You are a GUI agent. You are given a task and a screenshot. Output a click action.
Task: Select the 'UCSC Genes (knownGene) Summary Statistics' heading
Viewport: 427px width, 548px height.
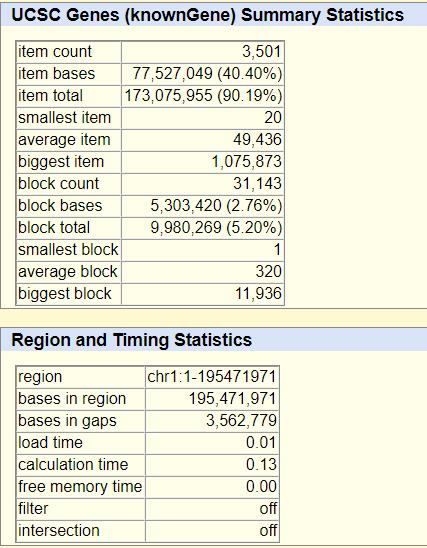coord(208,15)
